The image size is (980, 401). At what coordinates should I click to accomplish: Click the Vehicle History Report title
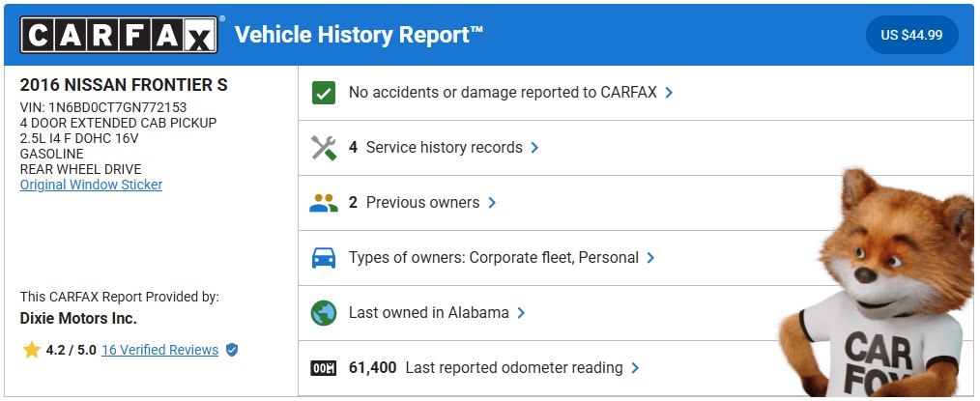click(x=359, y=36)
